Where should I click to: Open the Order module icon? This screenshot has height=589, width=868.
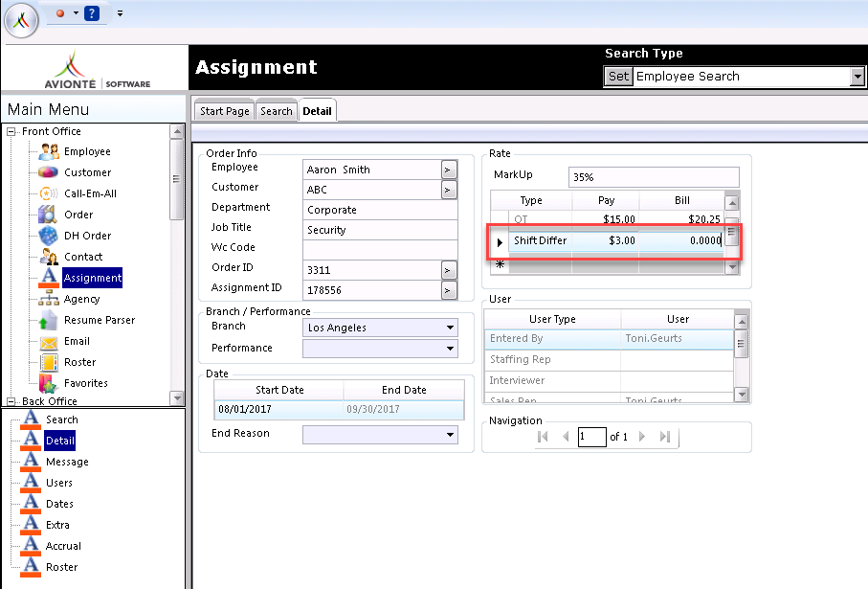click(48, 215)
